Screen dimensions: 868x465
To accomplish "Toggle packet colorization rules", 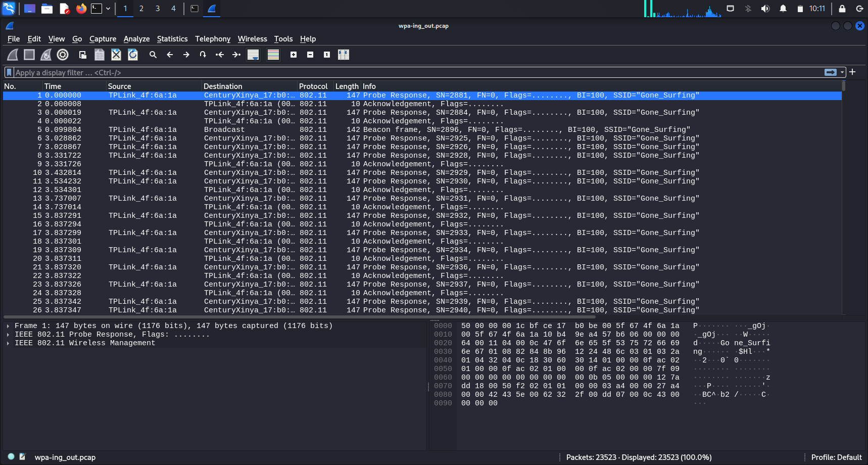I will (273, 55).
